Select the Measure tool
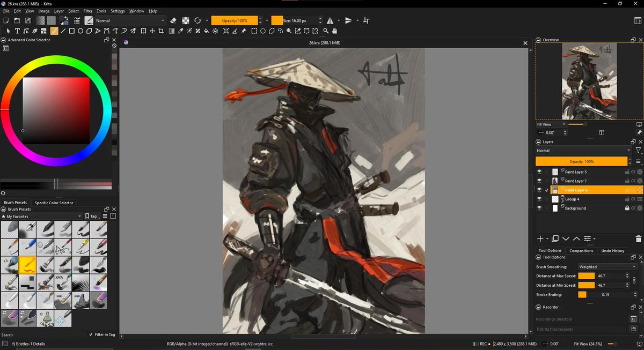 click(234, 31)
